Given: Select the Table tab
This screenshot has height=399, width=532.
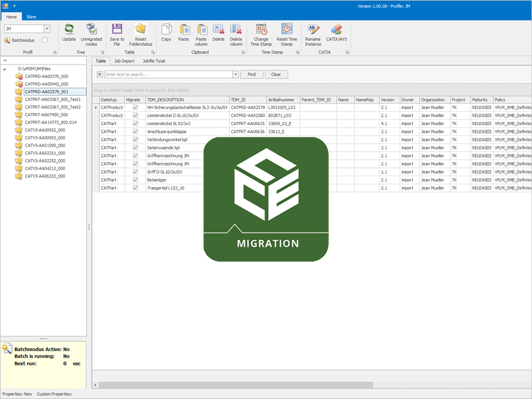Looking at the screenshot, I should (x=101, y=61).
